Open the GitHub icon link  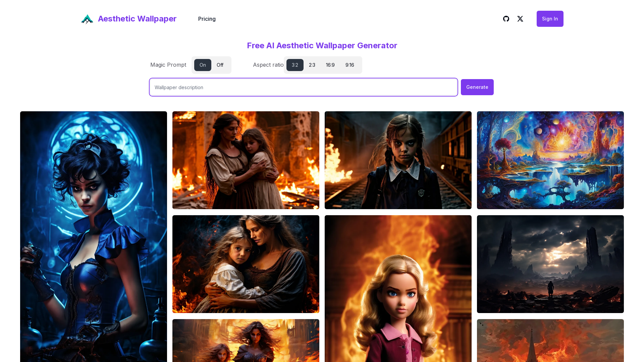pyautogui.click(x=506, y=19)
